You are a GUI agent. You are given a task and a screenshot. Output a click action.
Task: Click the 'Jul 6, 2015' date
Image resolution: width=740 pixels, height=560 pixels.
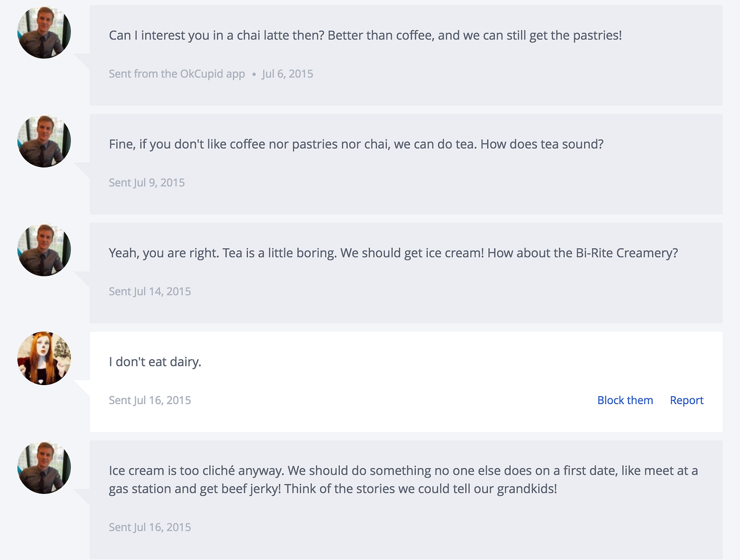click(288, 74)
